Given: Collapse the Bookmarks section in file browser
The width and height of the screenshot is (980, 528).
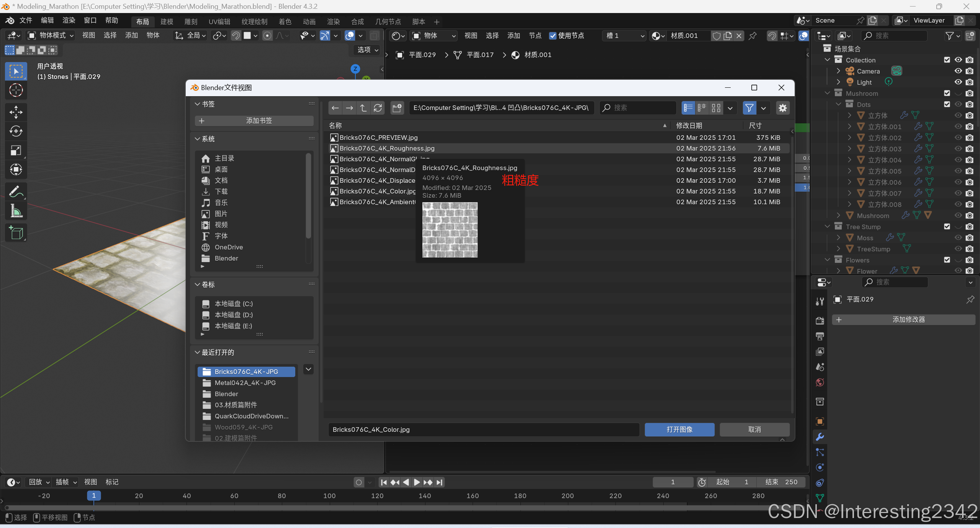Looking at the screenshot, I should (x=198, y=104).
